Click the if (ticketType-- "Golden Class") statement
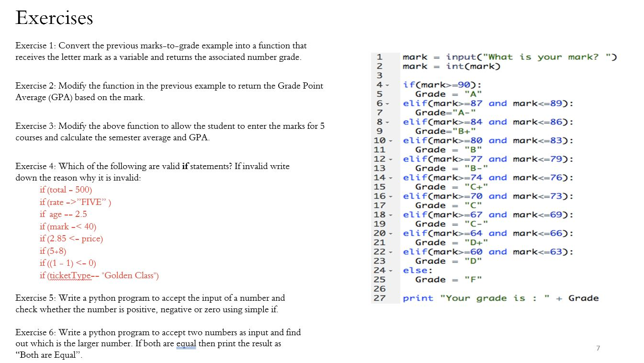The image size is (644, 363). pos(99,275)
